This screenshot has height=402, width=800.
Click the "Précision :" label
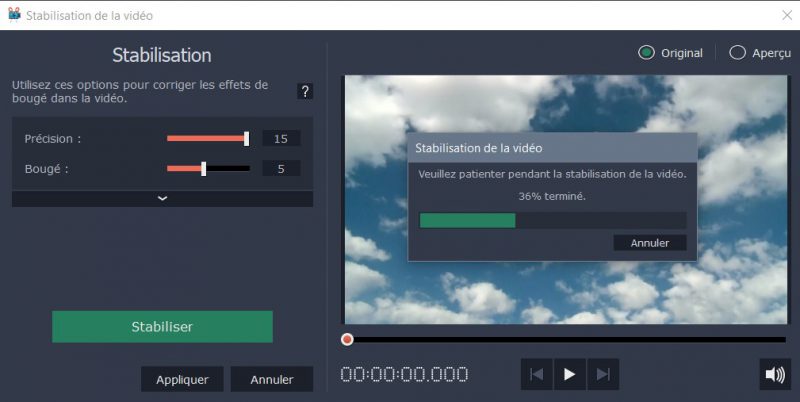click(x=53, y=139)
